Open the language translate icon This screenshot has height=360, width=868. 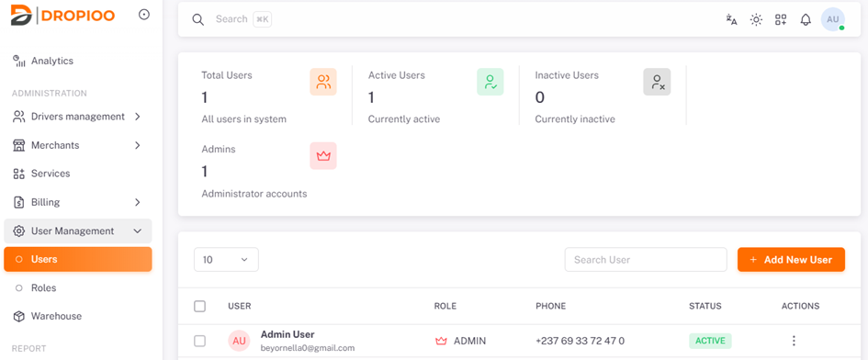(x=732, y=20)
